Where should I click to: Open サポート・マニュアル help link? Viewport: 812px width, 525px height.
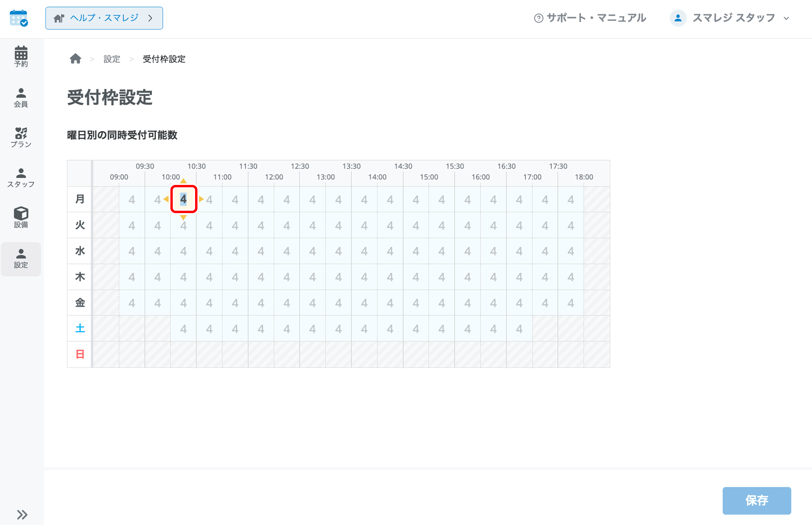point(590,18)
